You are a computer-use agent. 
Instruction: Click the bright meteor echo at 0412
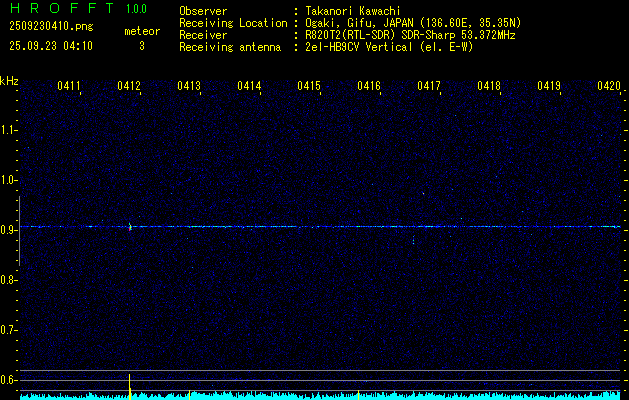pyautogui.click(x=130, y=227)
